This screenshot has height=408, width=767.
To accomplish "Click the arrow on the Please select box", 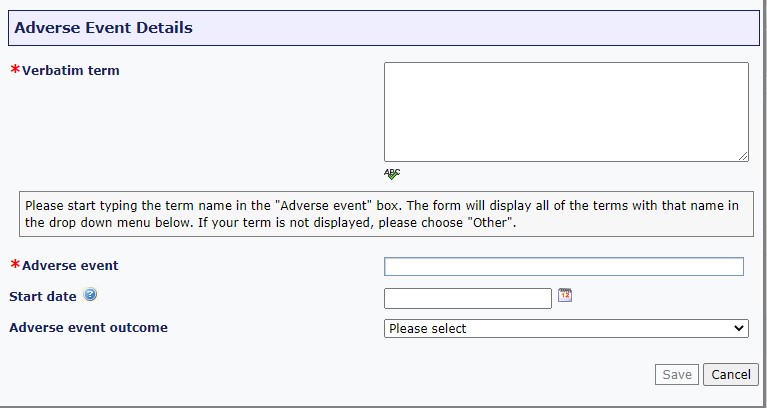I will point(739,328).
